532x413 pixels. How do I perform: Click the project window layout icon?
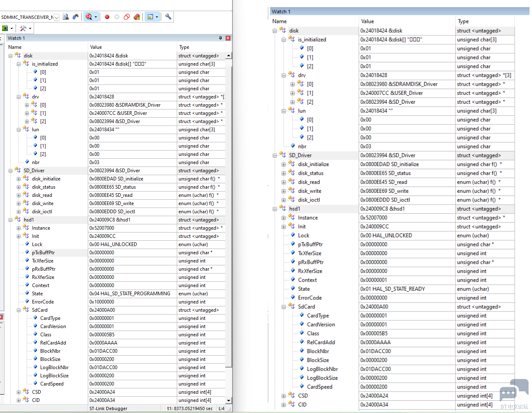pyautogui.click(x=150, y=17)
